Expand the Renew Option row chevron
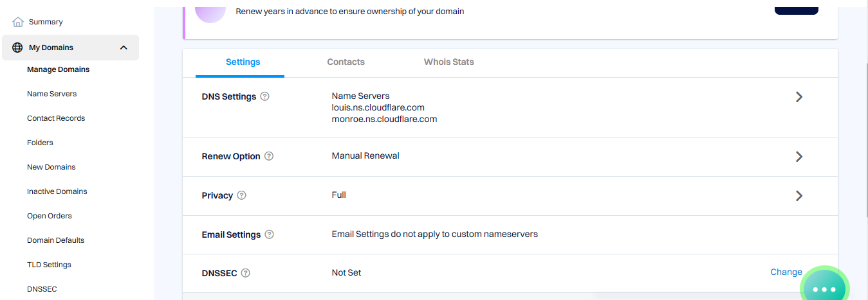The image size is (868, 300). [x=799, y=157]
